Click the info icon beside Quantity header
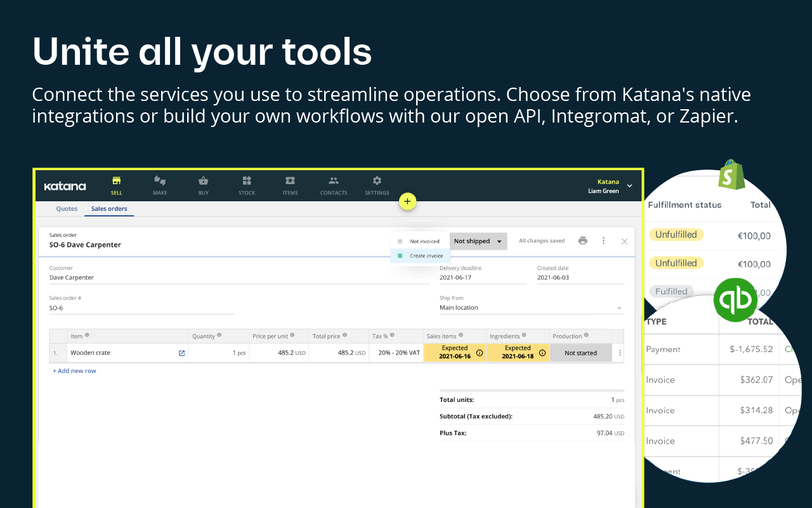The height and width of the screenshot is (508, 812). tap(219, 335)
